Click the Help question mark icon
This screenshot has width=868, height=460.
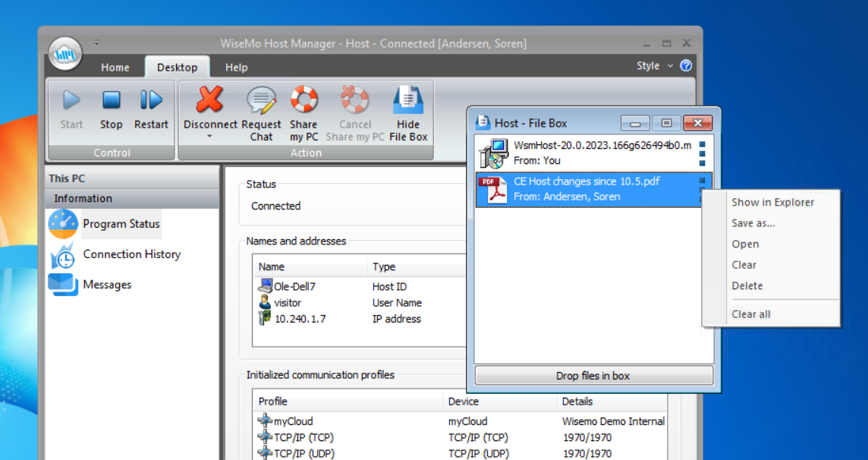[685, 65]
